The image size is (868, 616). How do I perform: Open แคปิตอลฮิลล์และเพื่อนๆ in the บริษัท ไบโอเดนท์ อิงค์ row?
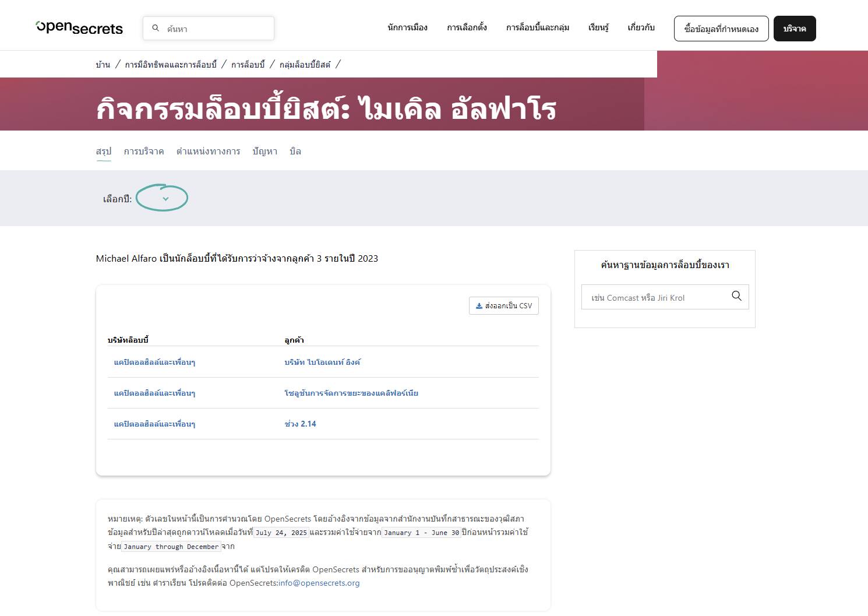coord(154,362)
